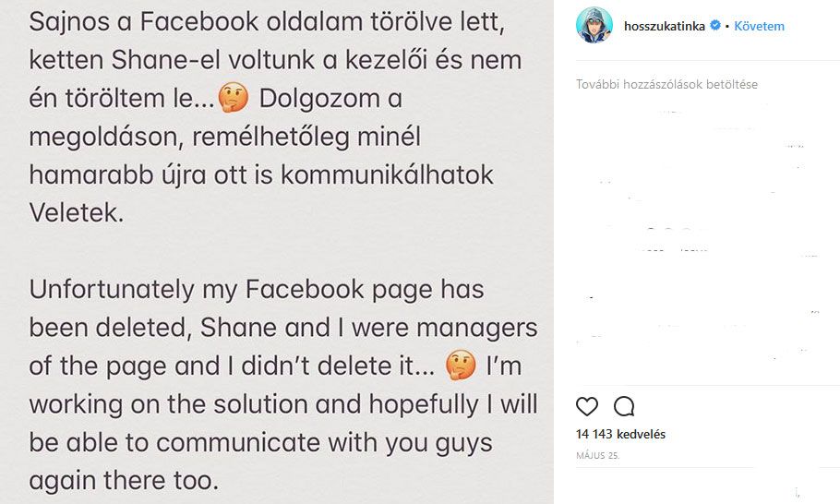Click the dot separator before Követem
This screenshot has height=504, width=840.
(x=727, y=26)
